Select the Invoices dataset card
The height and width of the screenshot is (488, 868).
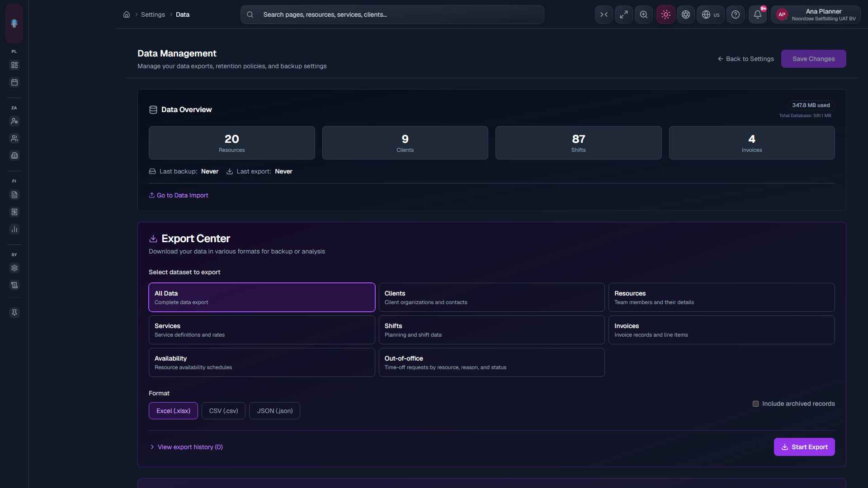coord(722,330)
